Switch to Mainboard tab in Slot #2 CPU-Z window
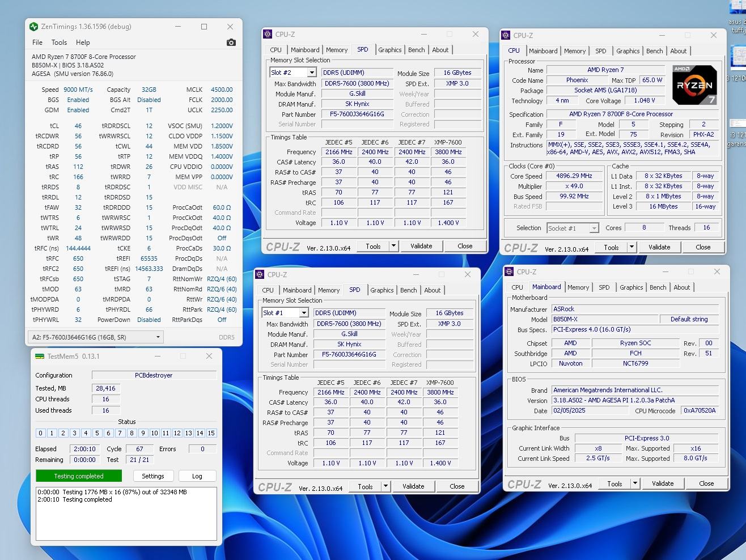The image size is (746, 560). (x=305, y=50)
